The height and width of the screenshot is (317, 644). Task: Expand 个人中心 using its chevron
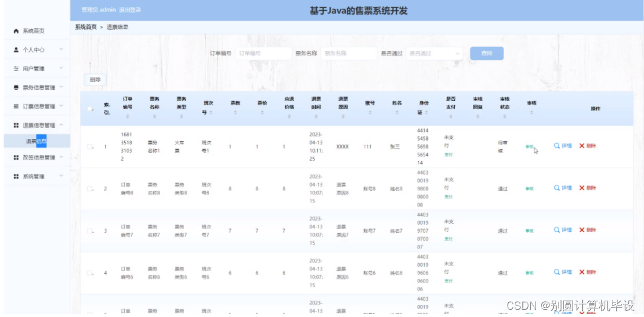click(61, 49)
